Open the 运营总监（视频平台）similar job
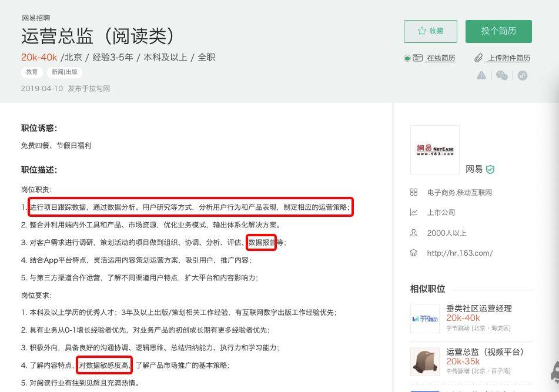Image resolution: width=559 pixels, height=392 pixels. pos(484,352)
